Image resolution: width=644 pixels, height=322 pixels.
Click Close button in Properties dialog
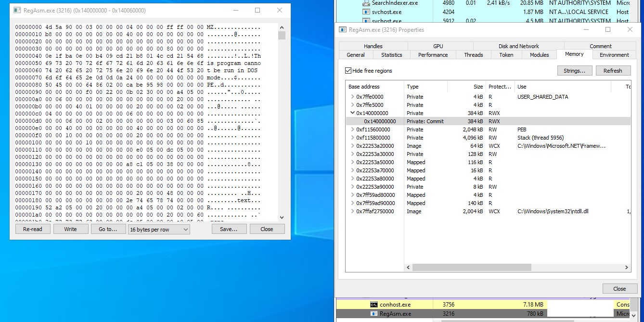pyautogui.click(x=619, y=289)
